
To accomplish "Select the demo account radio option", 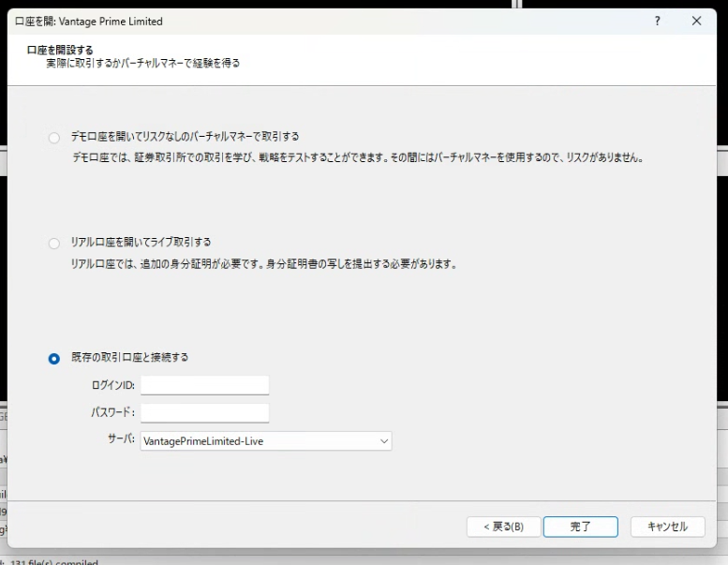I will point(54,138).
